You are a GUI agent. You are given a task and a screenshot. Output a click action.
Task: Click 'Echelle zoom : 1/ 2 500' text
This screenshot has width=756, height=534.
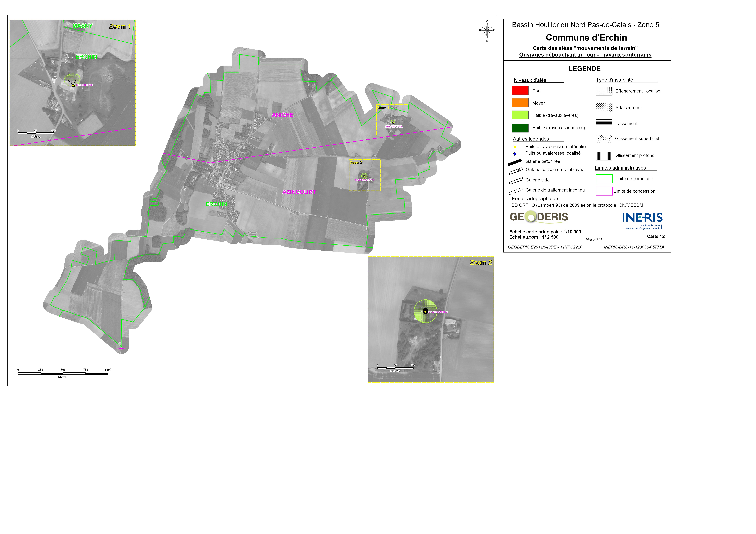point(534,237)
